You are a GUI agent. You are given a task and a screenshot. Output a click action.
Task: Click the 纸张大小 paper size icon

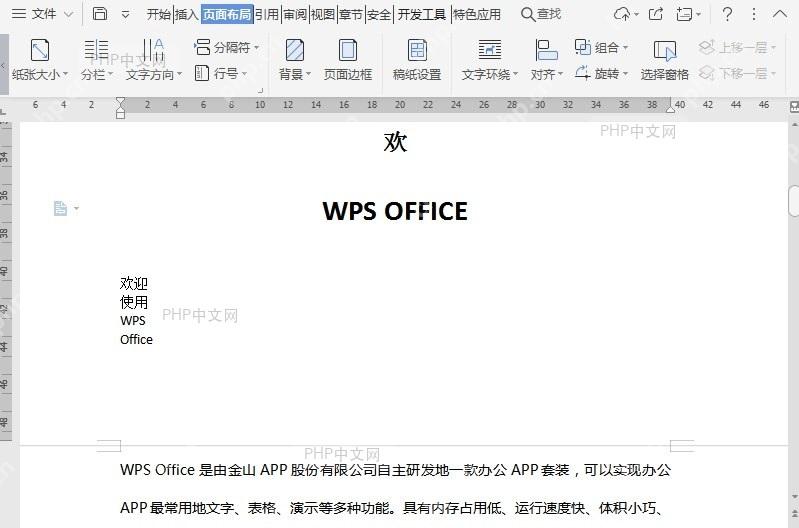(40, 50)
